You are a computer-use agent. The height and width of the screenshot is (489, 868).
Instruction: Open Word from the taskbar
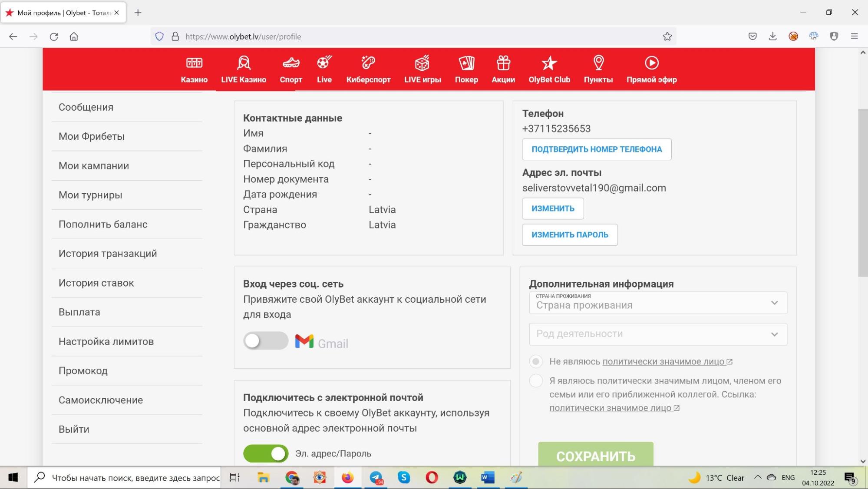tap(488, 478)
